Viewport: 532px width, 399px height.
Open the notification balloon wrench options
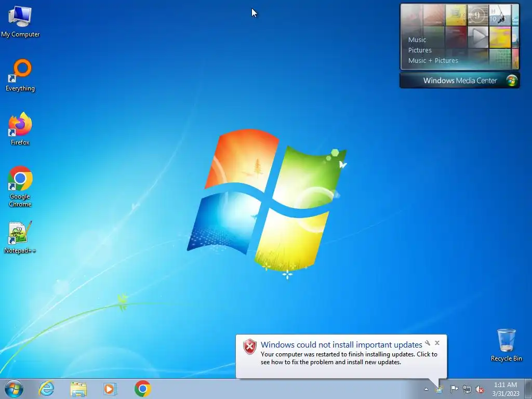[x=428, y=343]
